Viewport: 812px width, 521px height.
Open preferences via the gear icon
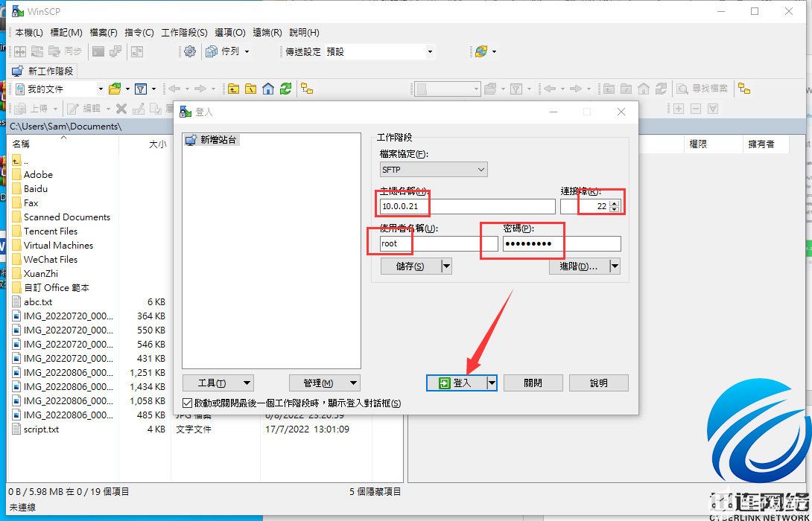pos(190,52)
